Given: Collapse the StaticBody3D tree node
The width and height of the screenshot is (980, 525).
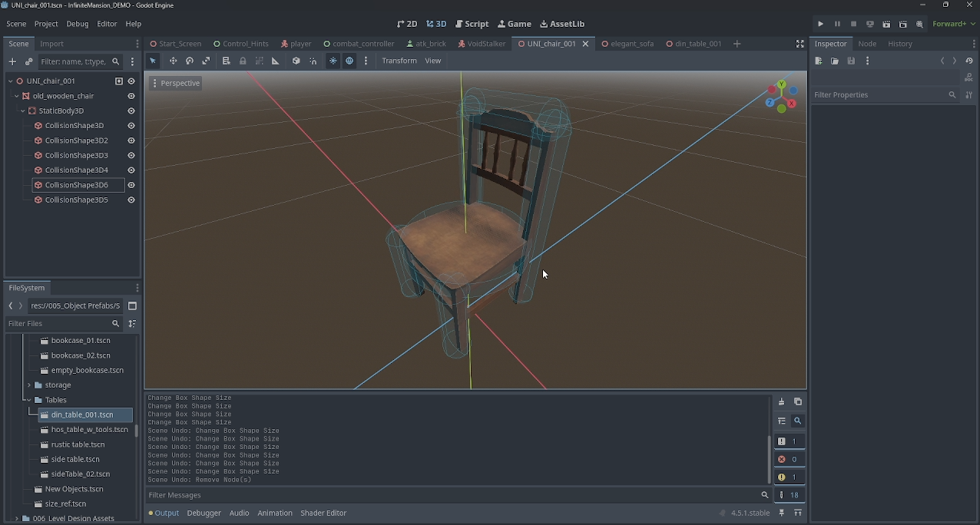Looking at the screenshot, I should pos(23,111).
